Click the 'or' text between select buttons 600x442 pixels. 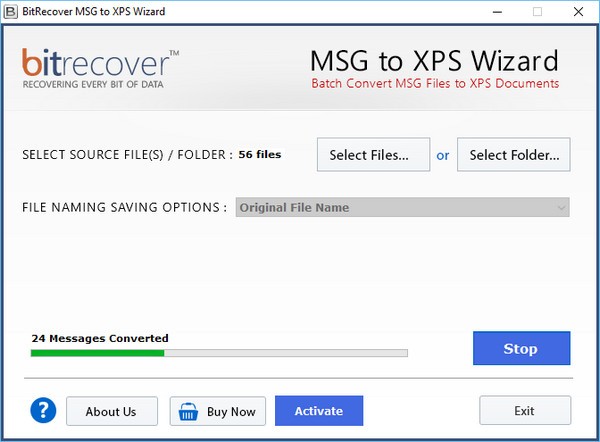(443, 155)
